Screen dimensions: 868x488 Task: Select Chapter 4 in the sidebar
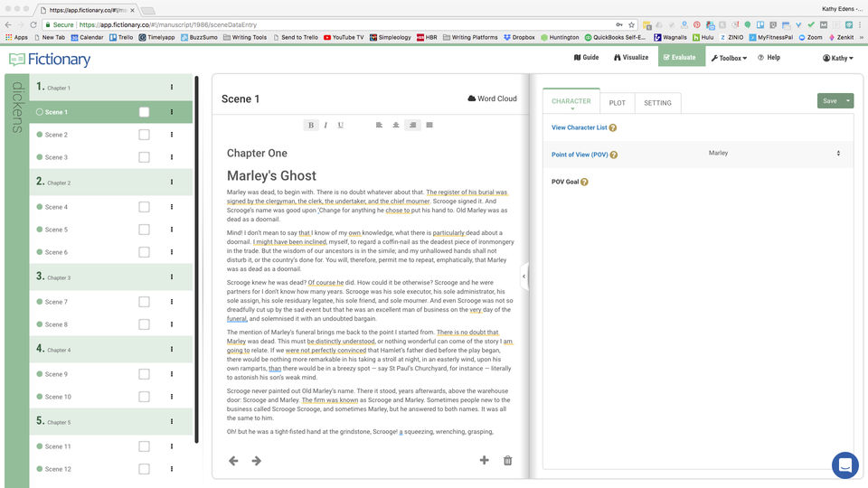pyautogui.click(x=110, y=349)
